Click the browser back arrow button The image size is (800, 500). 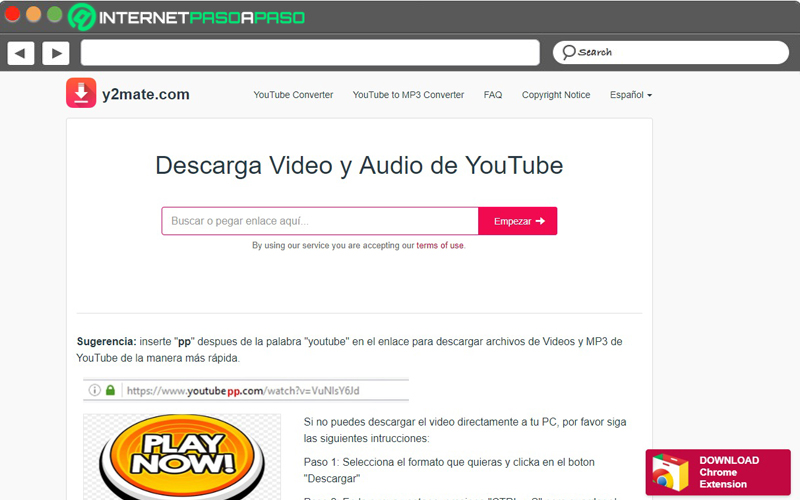pyautogui.click(x=21, y=53)
